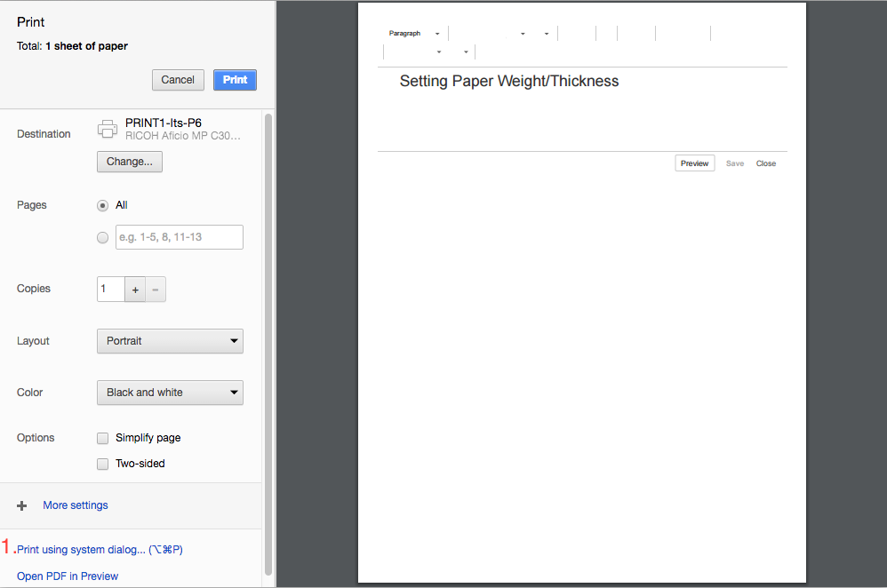Image resolution: width=887 pixels, height=588 pixels.
Task: Enable the Simplify page checkbox
Action: click(103, 438)
